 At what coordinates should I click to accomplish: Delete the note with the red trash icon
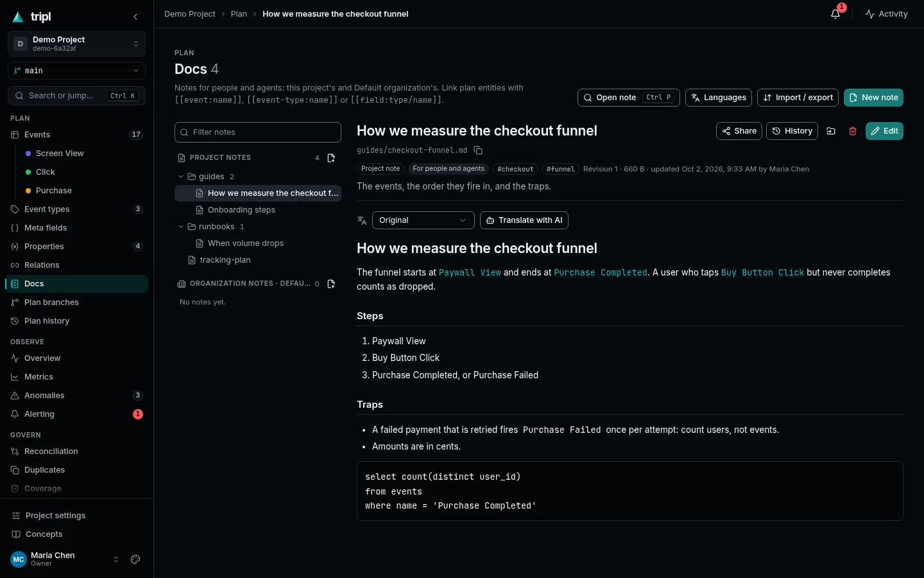(x=853, y=131)
